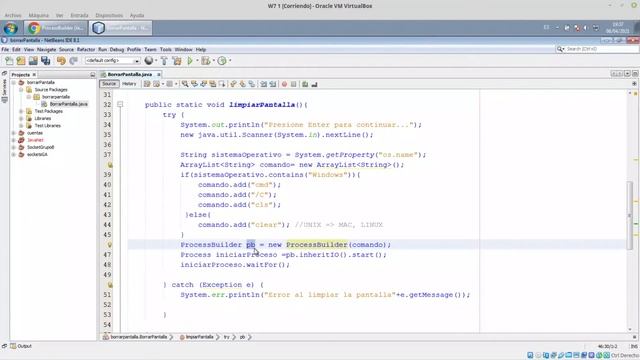This screenshot has height=360, width=640.
Task: Click the globe browser icon in toolbar
Action: (x=149, y=61)
